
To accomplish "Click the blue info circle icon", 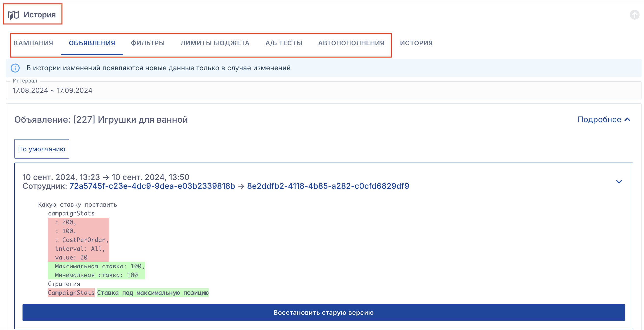I will (x=15, y=68).
